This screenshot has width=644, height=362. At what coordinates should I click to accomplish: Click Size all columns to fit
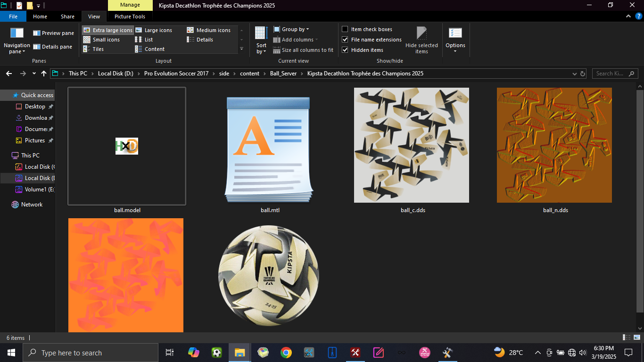tap(303, 50)
